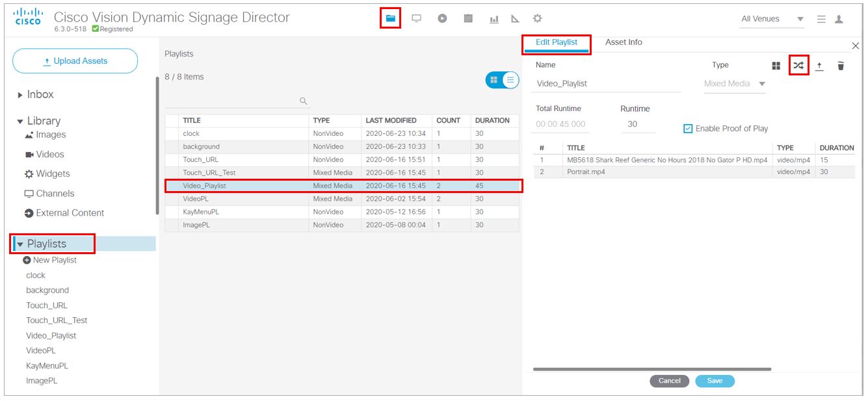Open Touch_URL_Test playlist in sidebar
The image size is (868, 401).
(57, 320)
